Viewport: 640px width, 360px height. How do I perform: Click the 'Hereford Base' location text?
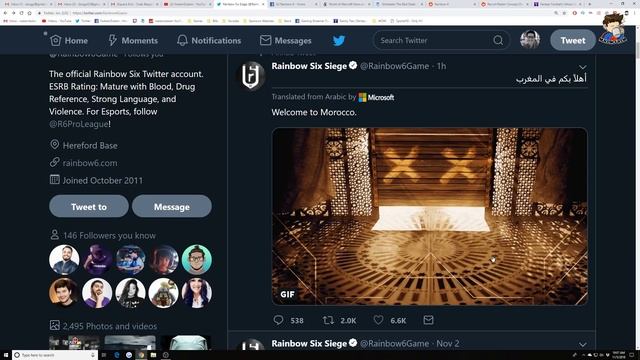90,145
